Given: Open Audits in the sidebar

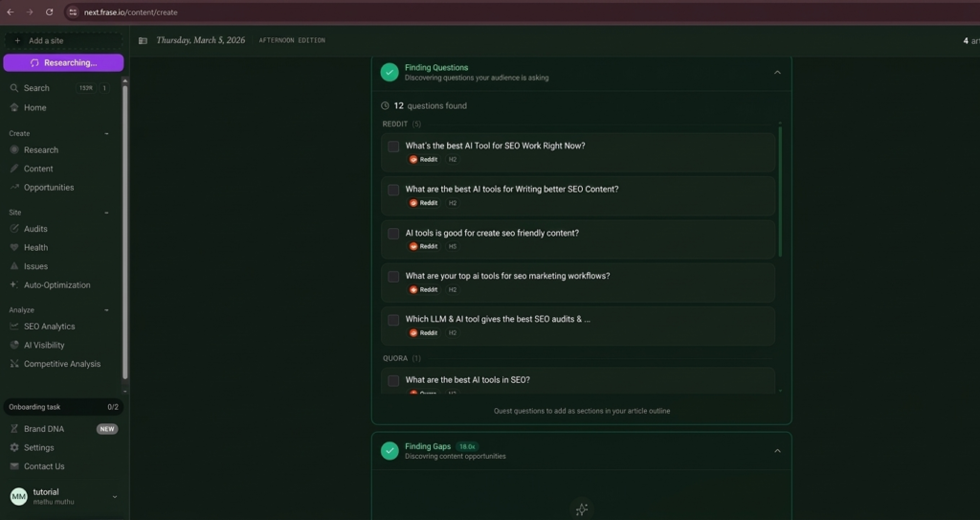Looking at the screenshot, I should [x=35, y=229].
